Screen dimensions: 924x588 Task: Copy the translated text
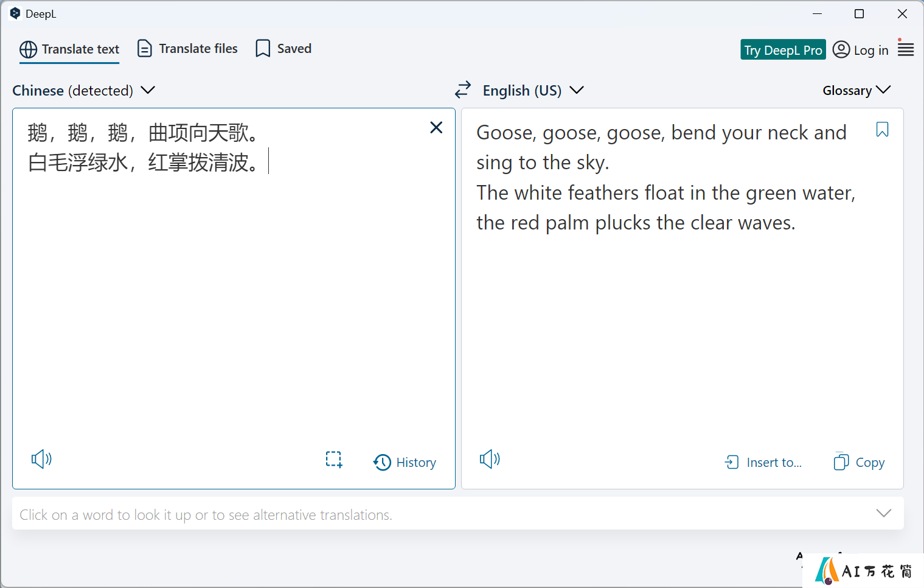pos(859,463)
